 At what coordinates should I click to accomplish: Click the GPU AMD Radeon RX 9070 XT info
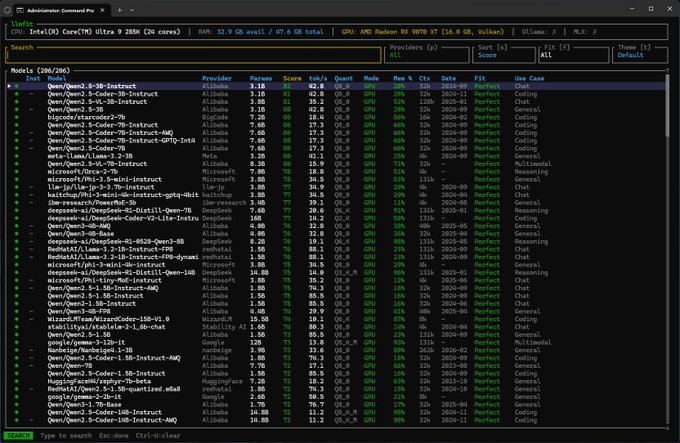(422, 32)
